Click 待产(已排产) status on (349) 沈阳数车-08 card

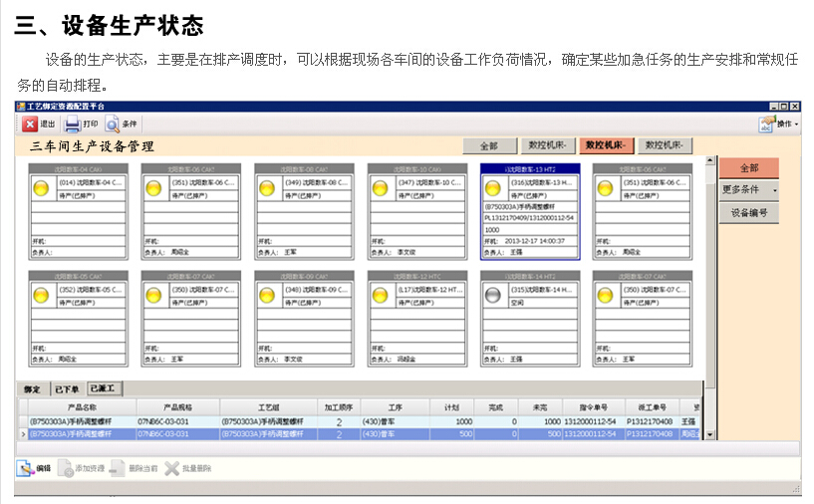coord(303,195)
